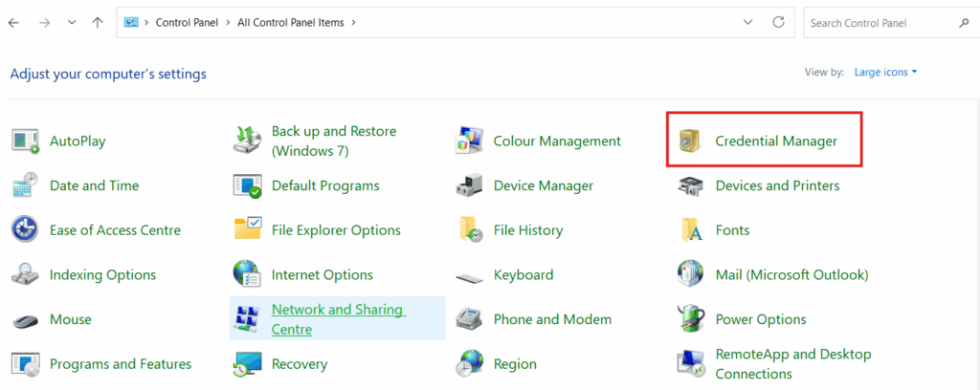Viewport: 980px width, 390px height.
Task: Open the Credential Manager link
Action: pos(776,141)
